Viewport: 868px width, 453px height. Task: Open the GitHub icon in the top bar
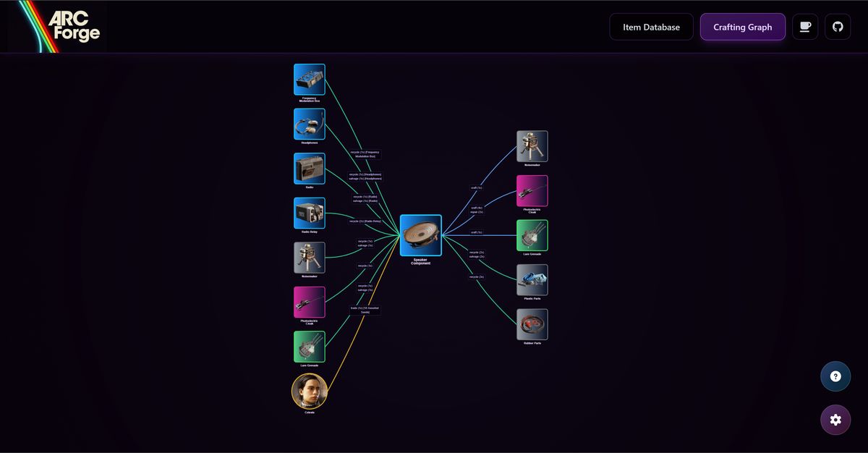pyautogui.click(x=837, y=26)
